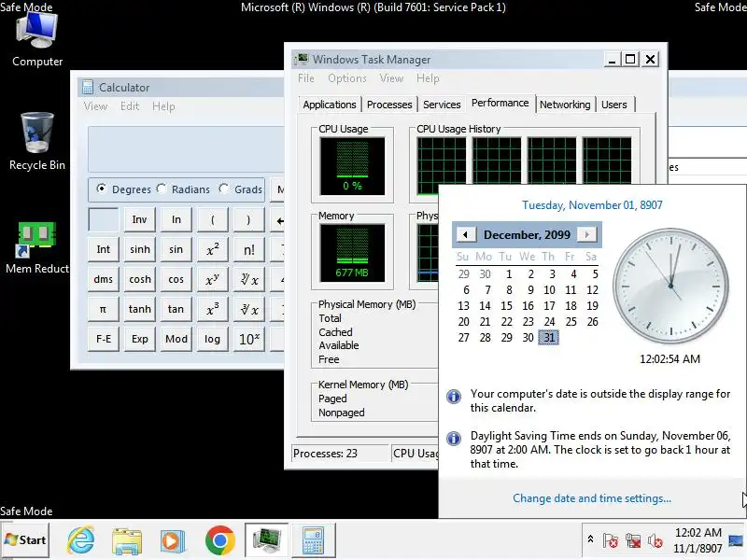Screen dimensions: 747x560
Task: Launch the Mem Reduct desktop shortcut
Action: point(37,247)
